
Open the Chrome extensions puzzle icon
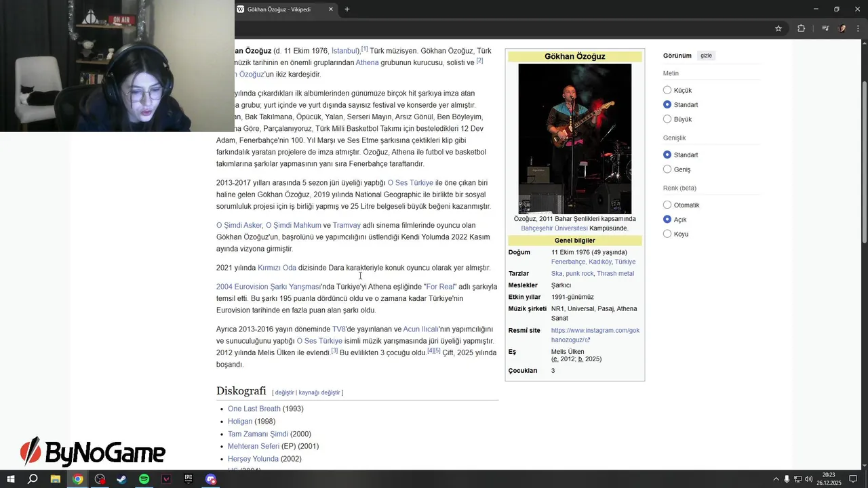coord(801,28)
